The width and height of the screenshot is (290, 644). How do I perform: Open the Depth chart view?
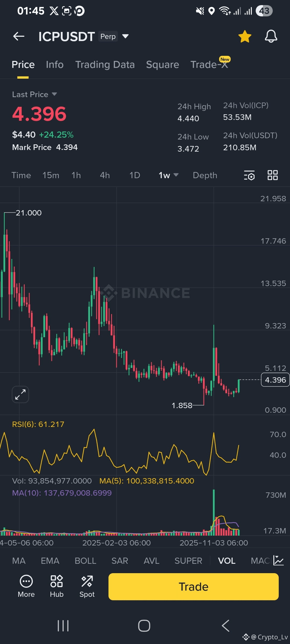point(205,175)
